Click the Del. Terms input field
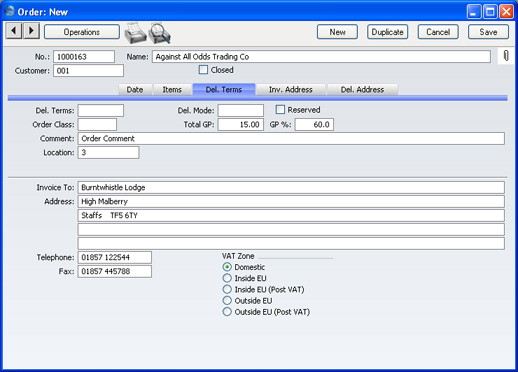This screenshot has width=518, height=372. [101, 110]
